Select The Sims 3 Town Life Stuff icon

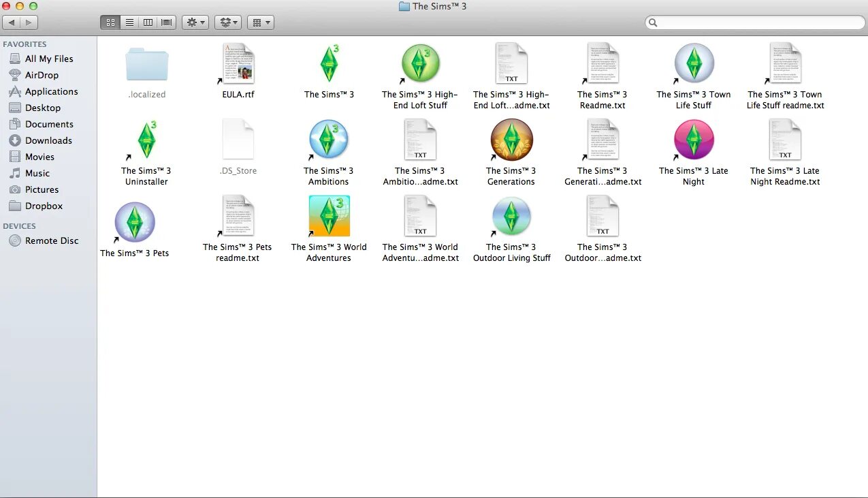(x=693, y=63)
